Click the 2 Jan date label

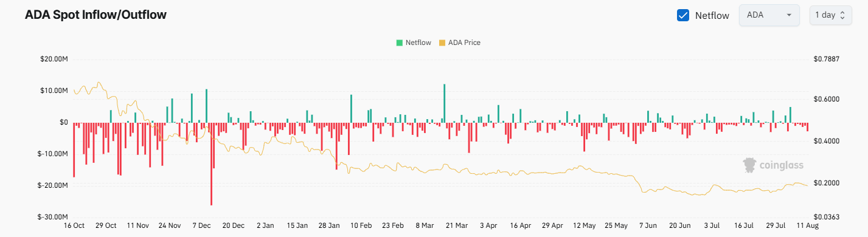[x=265, y=225]
